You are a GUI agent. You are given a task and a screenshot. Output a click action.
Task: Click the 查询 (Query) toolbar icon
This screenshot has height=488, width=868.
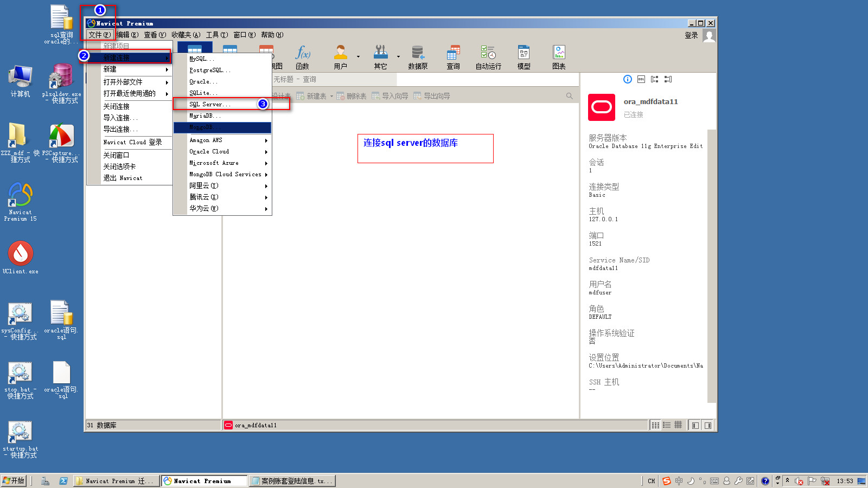point(453,57)
